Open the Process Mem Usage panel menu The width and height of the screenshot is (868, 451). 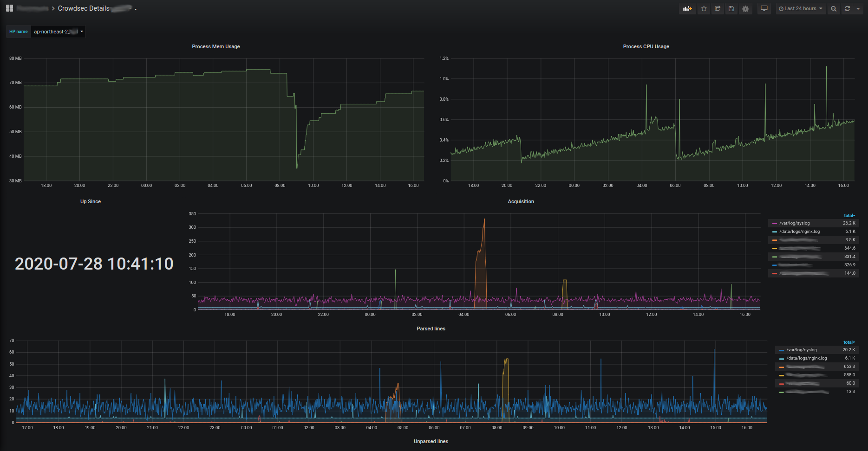tap(216, 46)
